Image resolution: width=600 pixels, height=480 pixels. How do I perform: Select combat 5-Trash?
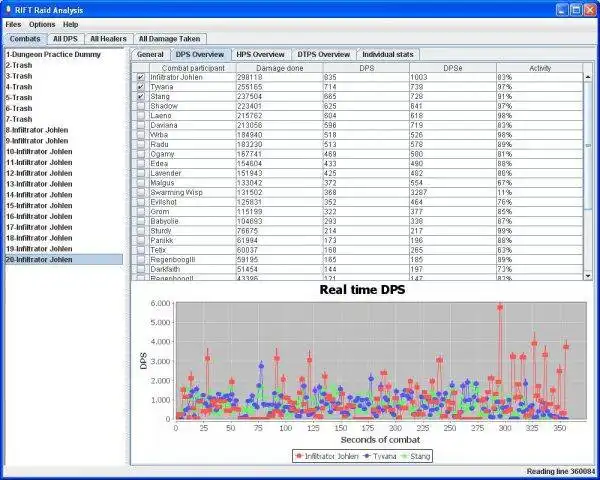(19, 98)
